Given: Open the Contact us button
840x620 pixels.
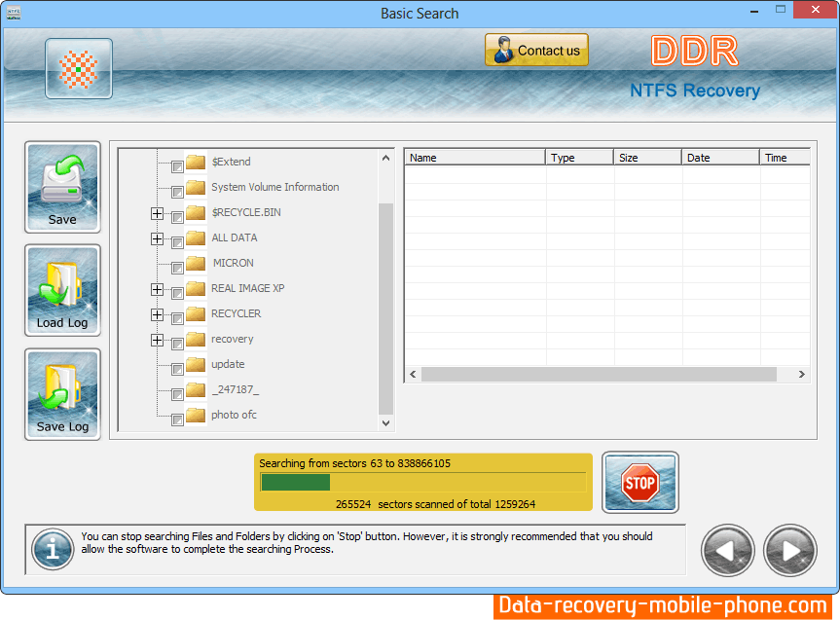Looking at the screenshot, I should (536, 51).
